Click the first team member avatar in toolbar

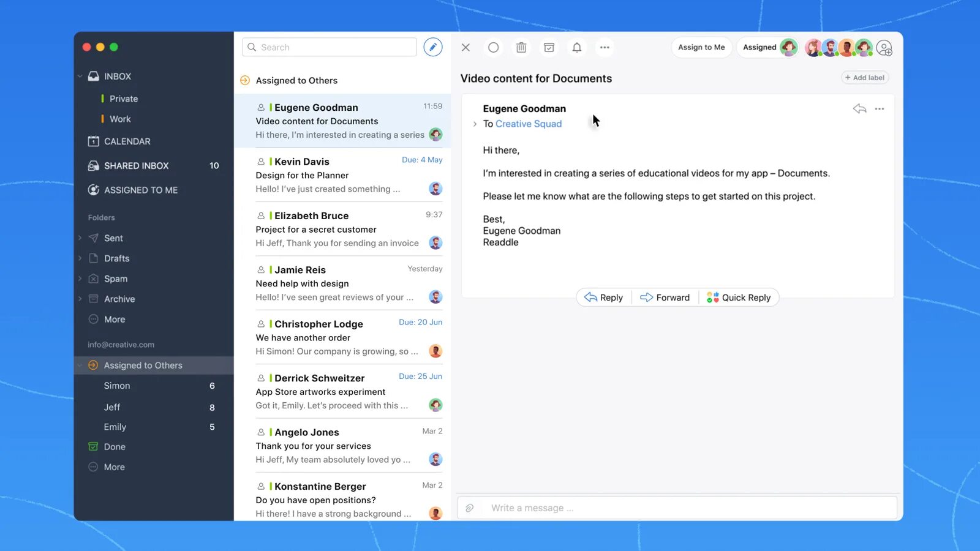pyautogui.click(x=813, y=47)
